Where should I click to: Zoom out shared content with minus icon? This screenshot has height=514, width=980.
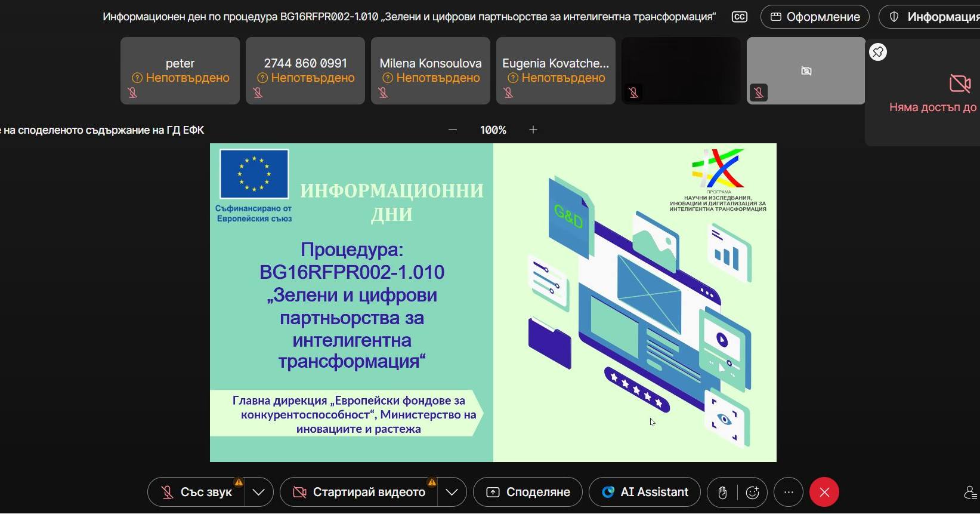453,130
